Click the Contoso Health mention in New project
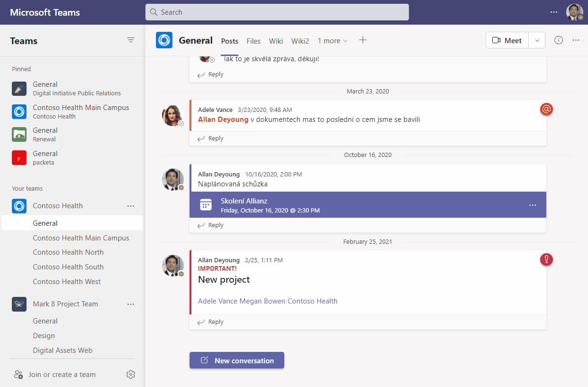 (x=313, y=301)
